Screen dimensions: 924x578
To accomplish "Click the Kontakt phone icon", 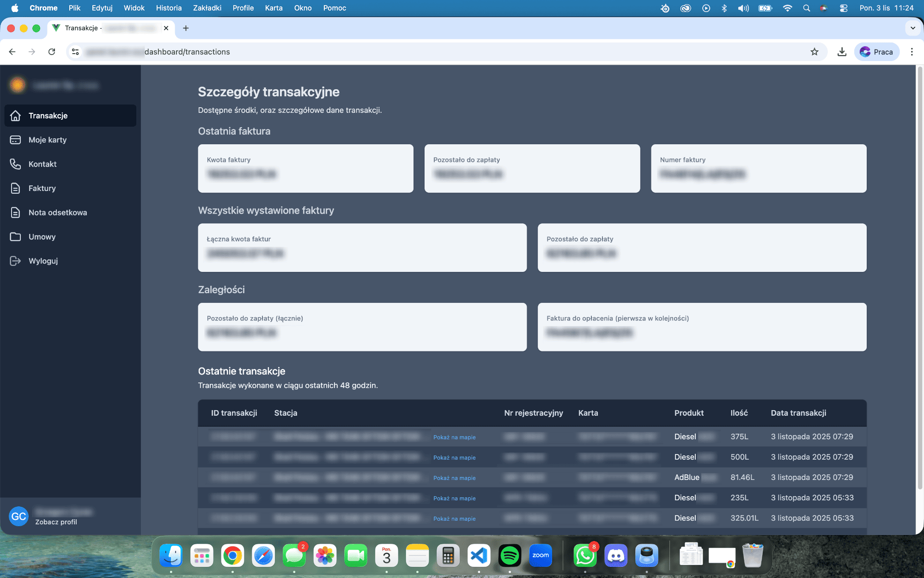I will click(x=15, y=164).
